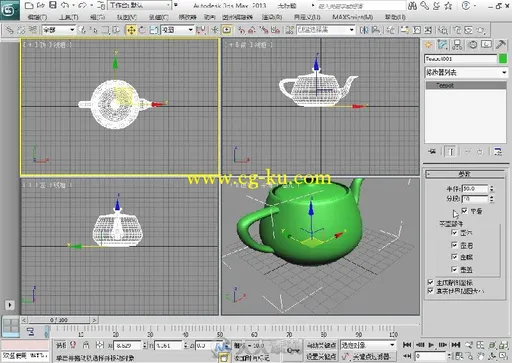Click the Material Editor icon
The height and width of the screenshot is (363, 512).
443,30
